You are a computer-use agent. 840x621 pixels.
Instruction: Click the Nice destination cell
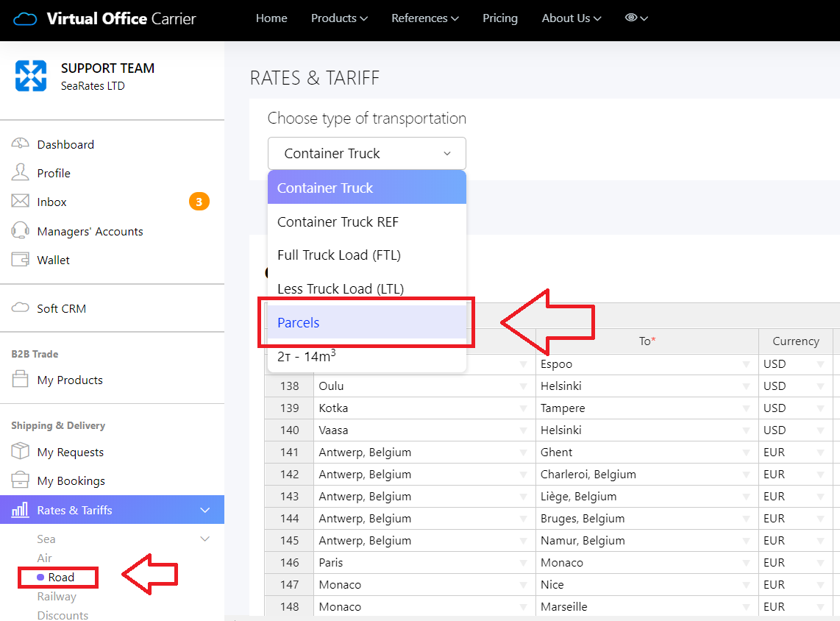click(647, 584)
